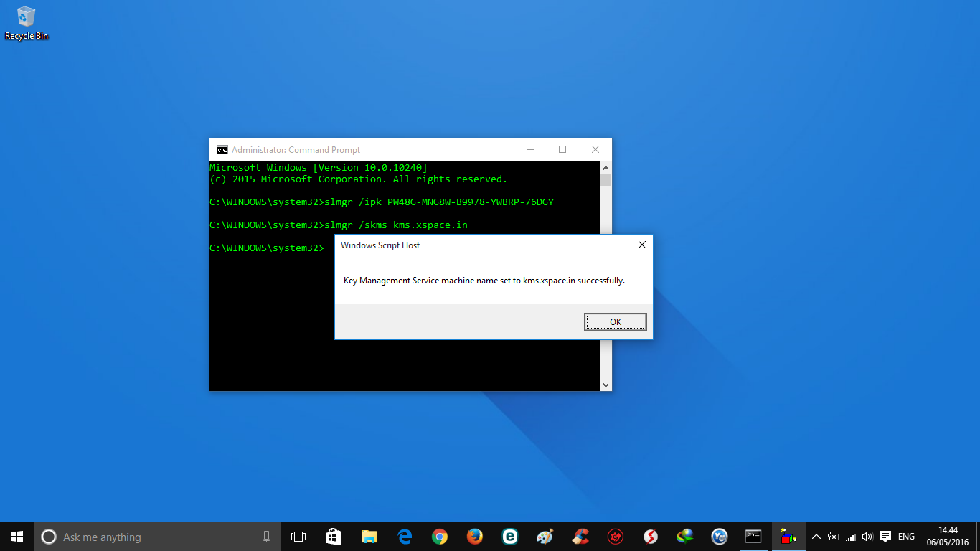Viewport: 980px width, 551px height.
Task: Open the red hexagon app taskbar icon
Action: click(x=616, y=537)
